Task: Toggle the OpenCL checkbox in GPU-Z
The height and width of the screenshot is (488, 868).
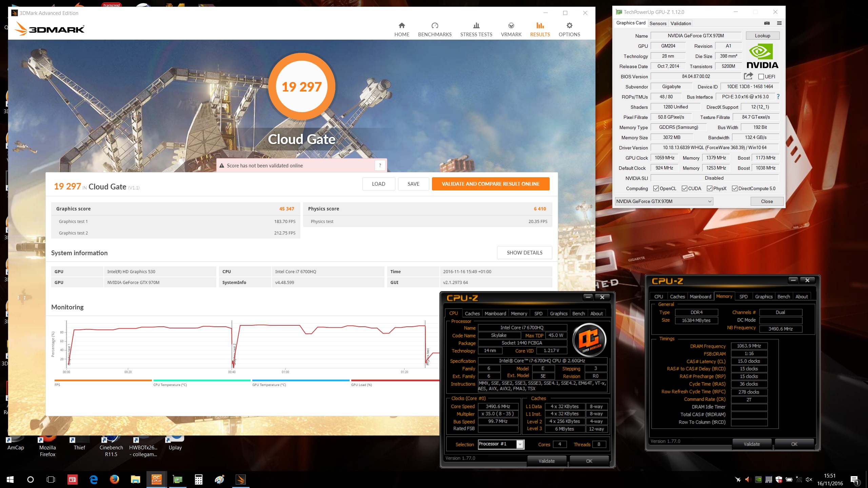Action: (x=656, y=188)
